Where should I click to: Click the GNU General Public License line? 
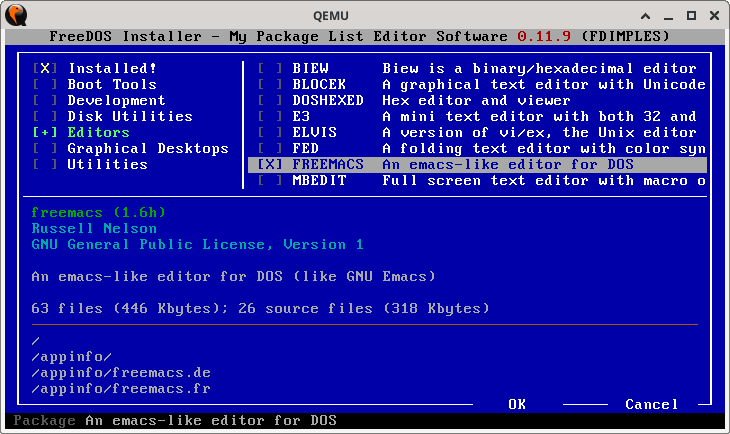tap(197, 244)
